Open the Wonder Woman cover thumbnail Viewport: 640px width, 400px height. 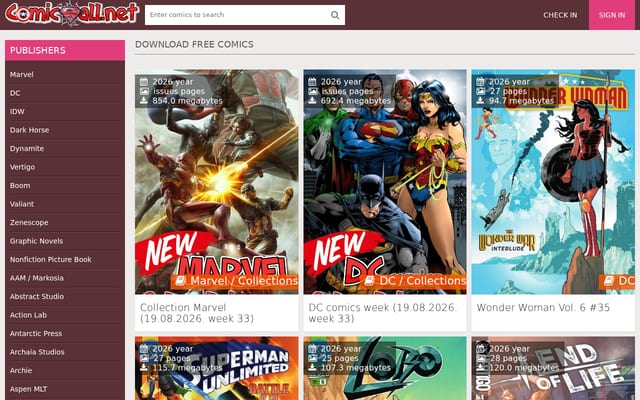tap(553, 182)
